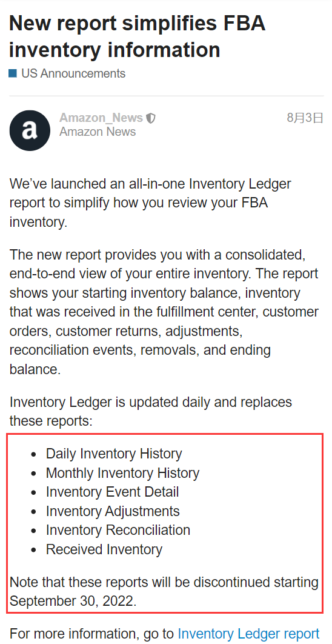The width and height of the screenshot is (332, 644).
Task: Open the Inventory Ledger report link
Action: tap(248, 634)
